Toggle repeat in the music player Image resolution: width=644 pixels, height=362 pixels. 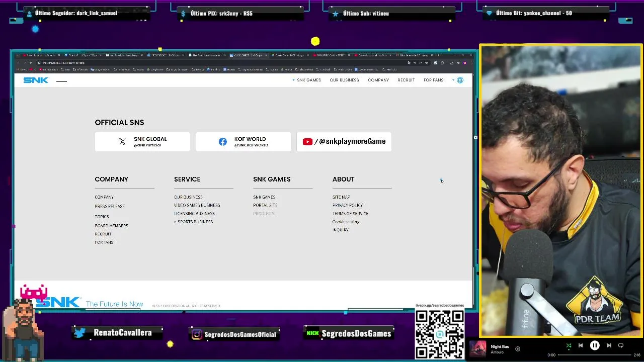click(x=621, y=345)
